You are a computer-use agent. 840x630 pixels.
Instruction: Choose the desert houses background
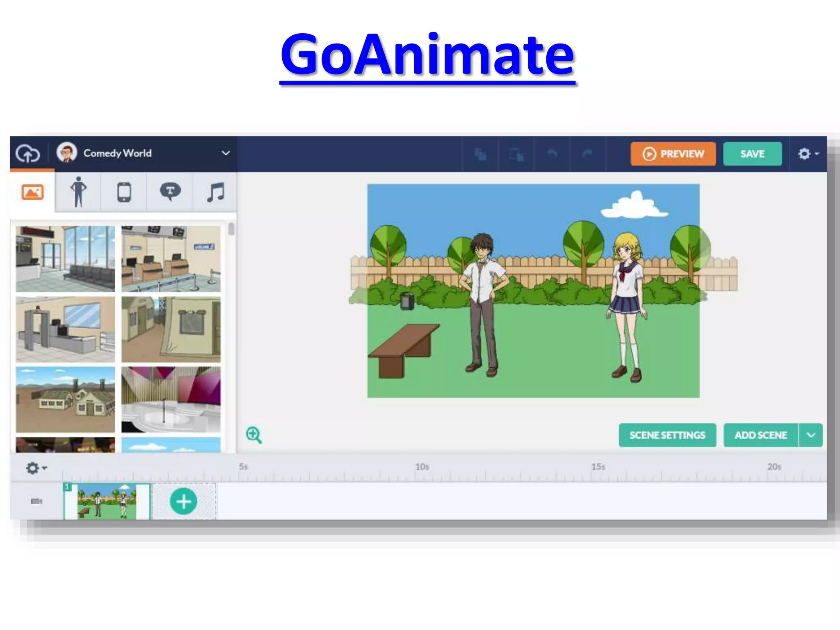point(66,400)
